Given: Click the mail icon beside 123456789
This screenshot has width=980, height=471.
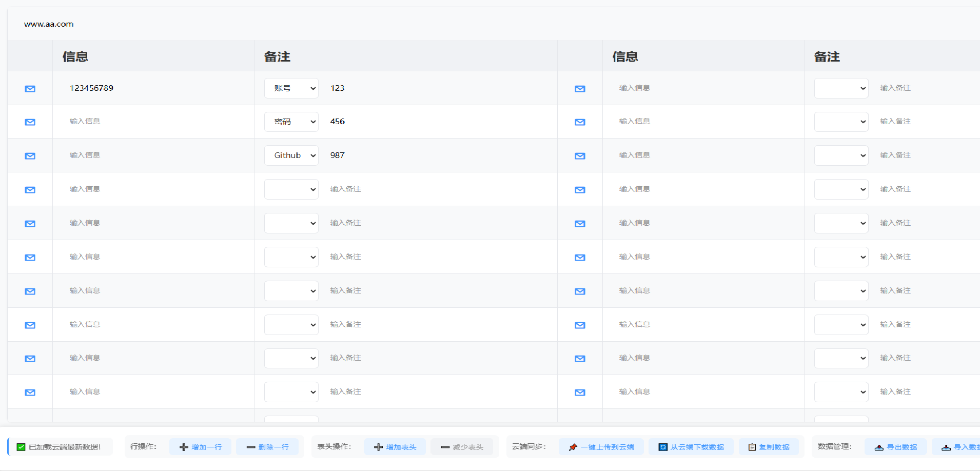Looking at the screenshot, I should point(30,89).
